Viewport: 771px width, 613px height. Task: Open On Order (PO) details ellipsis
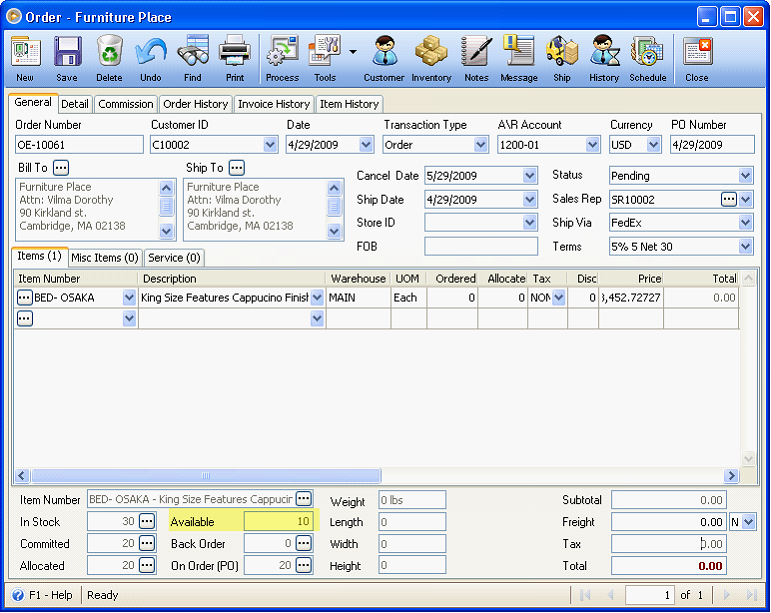click(303, 565)
